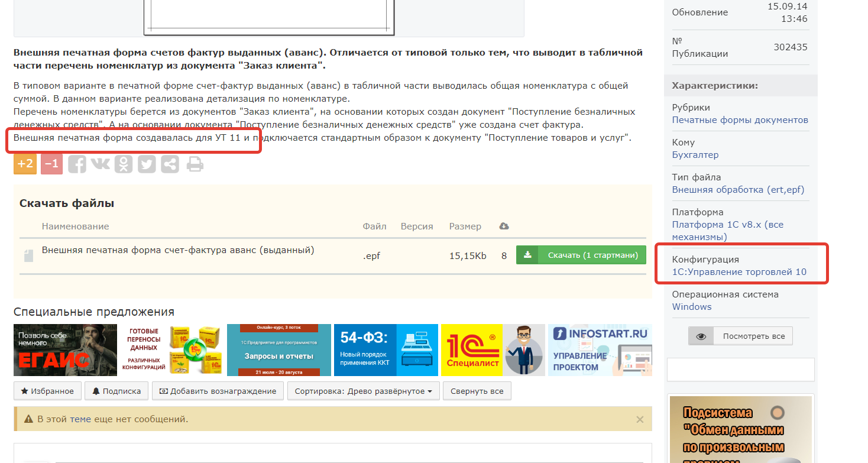Subscribe with the Подписка button
This screenshot has width=868, height=463.
pos(116,391)
